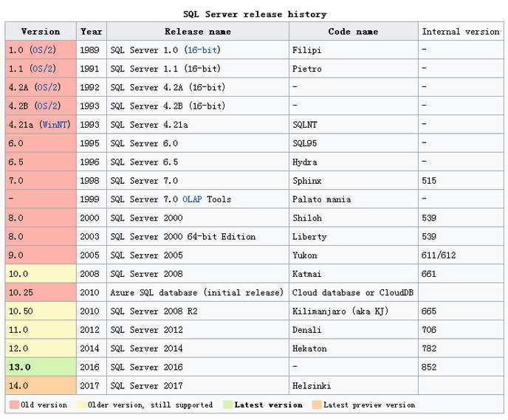Click the yellow Older version legend swatch
Viewport: 508px width, 420px height.
tap(81, 404)
